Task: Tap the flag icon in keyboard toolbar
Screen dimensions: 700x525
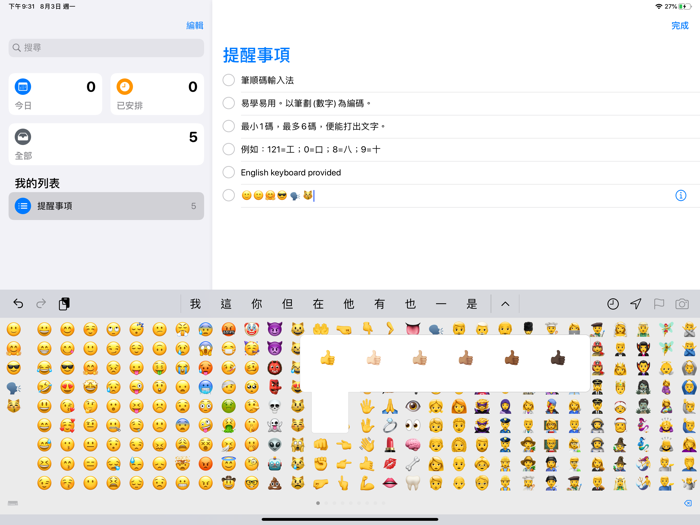Action: point(659,304)
